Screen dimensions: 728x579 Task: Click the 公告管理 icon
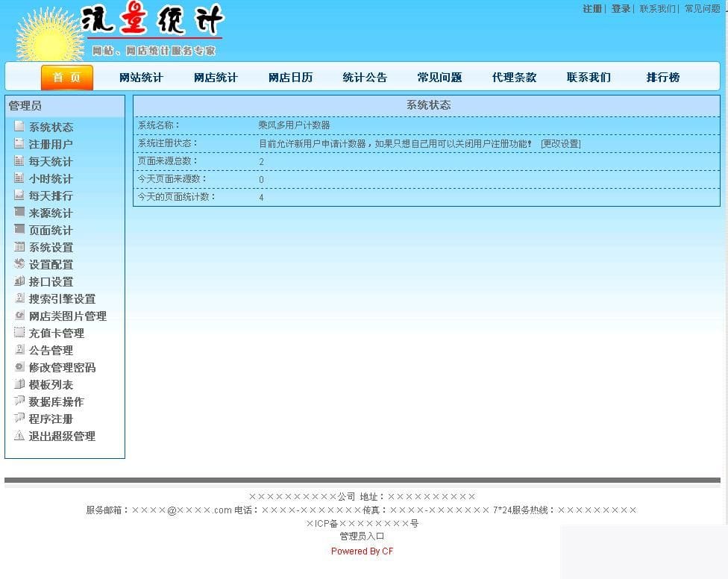tap(19, 350)
